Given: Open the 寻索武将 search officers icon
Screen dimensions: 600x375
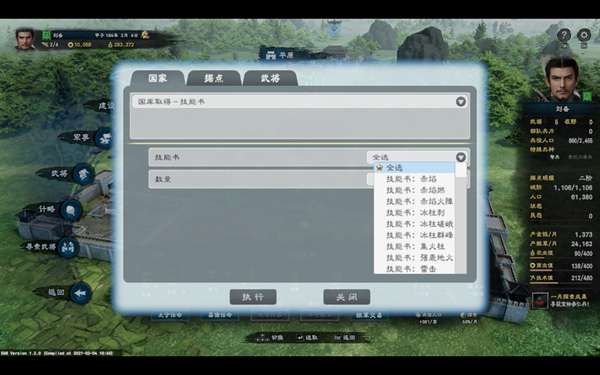Looking at the screenshot, I should (68, 247).
